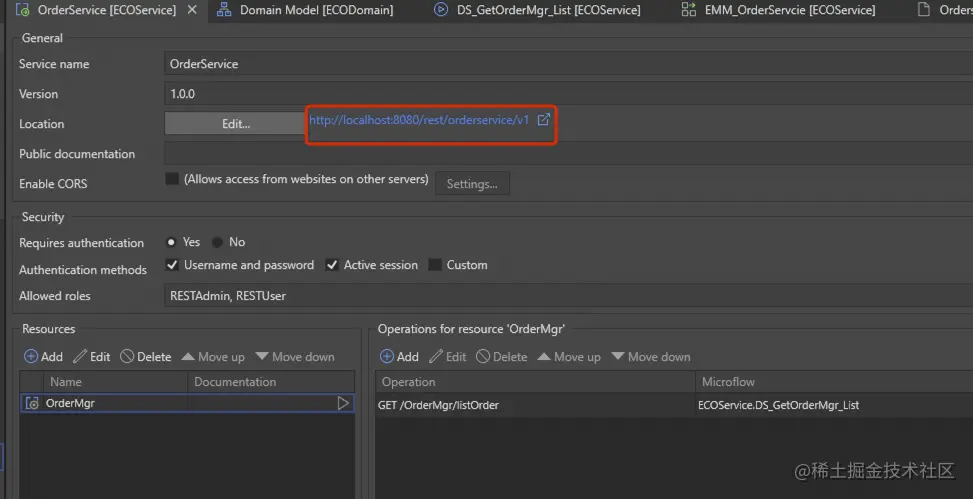Select Yes for Requires authentication

[x=171, y=242]
